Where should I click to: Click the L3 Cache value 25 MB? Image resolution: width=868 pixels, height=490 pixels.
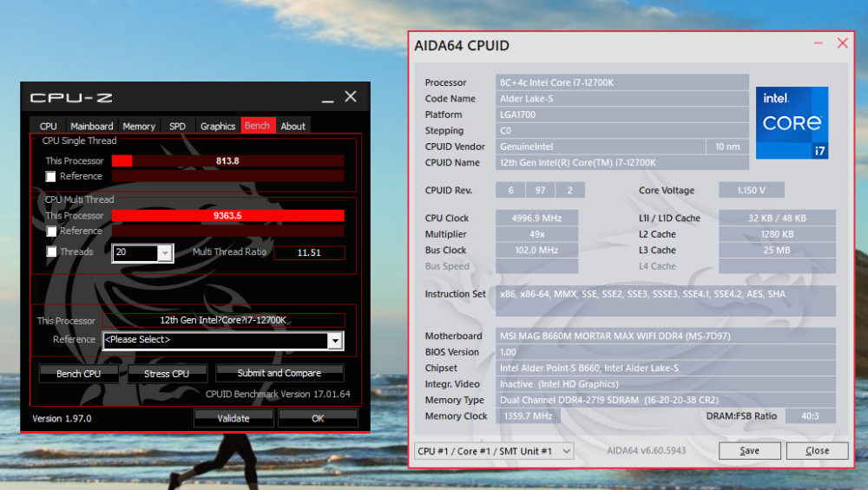pos(777,250)
